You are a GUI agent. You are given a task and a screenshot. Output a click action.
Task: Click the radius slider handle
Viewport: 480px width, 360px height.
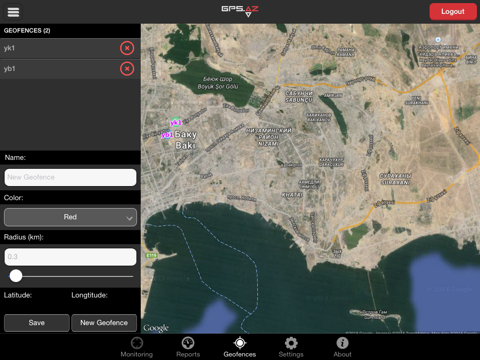(16, 276)
